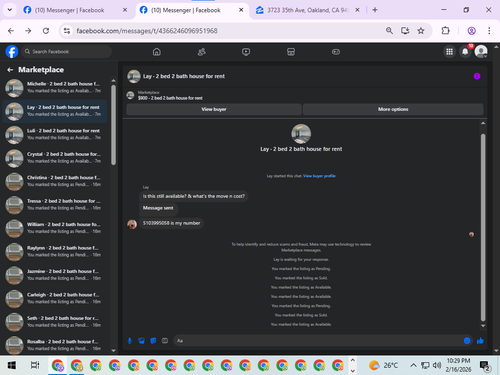This screenshot has width=500, height=375.
Task: Open the Marketplace storefront icon
Action: 291,52
